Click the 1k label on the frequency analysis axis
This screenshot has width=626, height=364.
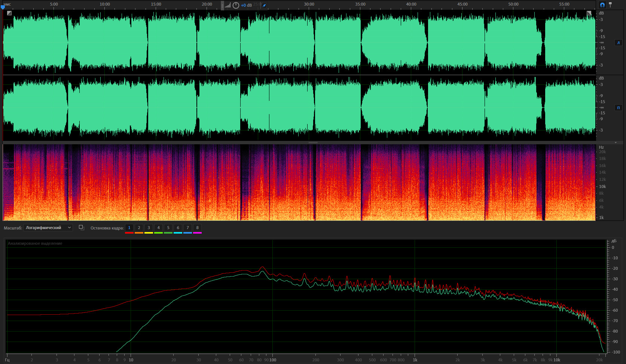415,360
